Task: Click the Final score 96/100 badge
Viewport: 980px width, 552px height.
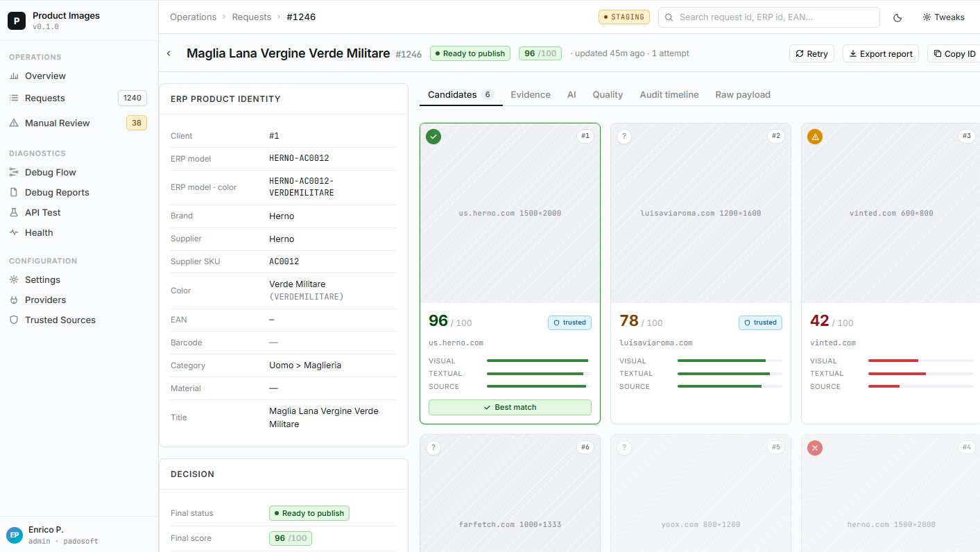Action: [x=291, y=538]
